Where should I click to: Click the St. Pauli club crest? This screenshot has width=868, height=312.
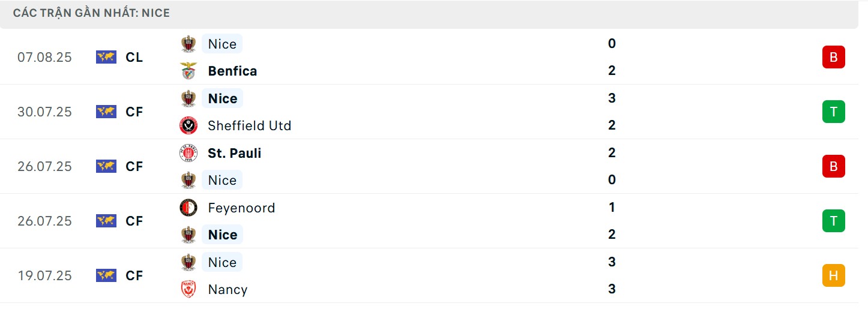tap(188, 153)
